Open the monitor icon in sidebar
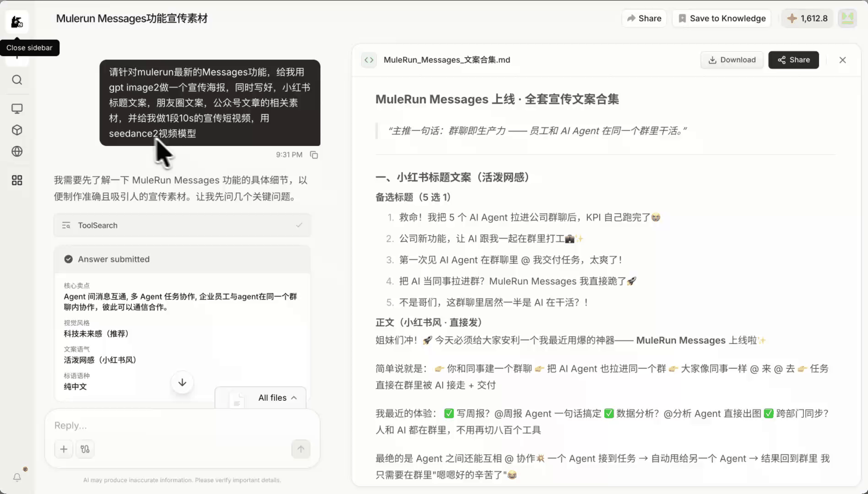The image size is (868, 494). click(x=17, y=109)
